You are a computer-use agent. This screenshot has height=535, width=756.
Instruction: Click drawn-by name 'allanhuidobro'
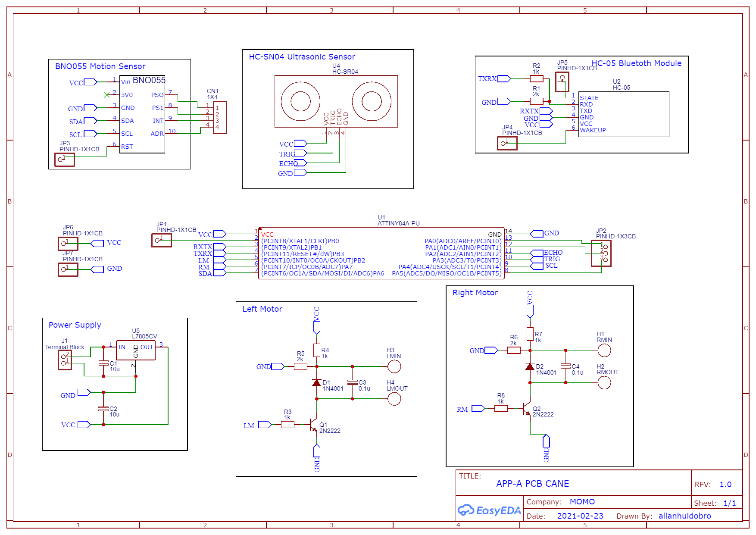685,516
